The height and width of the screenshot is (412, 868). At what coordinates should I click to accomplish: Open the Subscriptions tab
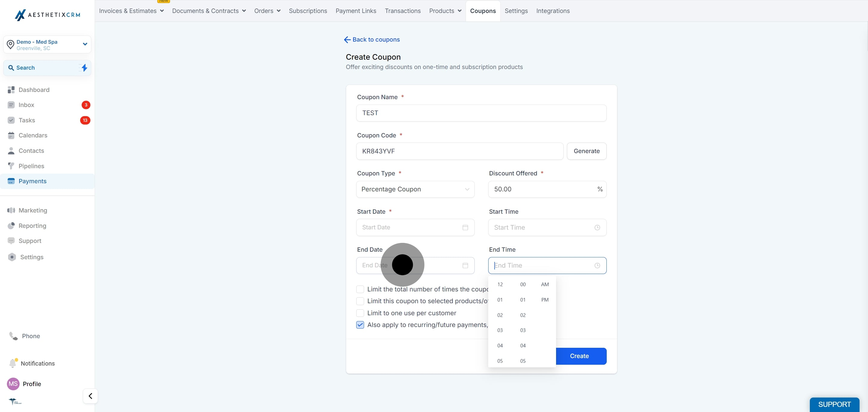(x=308, y=11)
